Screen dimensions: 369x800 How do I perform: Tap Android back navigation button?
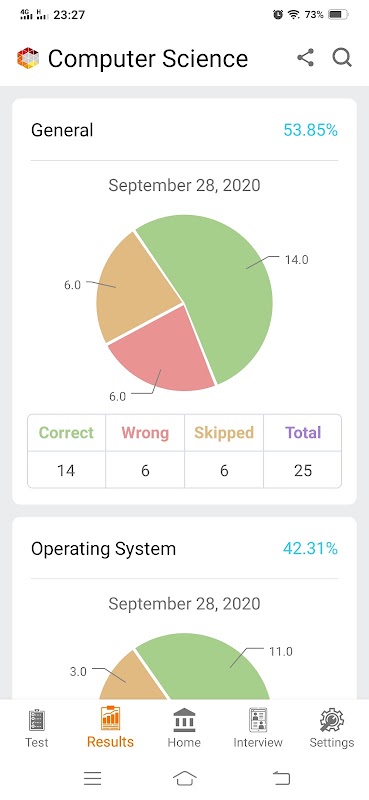pyautogui.click(x=281, y=778)
